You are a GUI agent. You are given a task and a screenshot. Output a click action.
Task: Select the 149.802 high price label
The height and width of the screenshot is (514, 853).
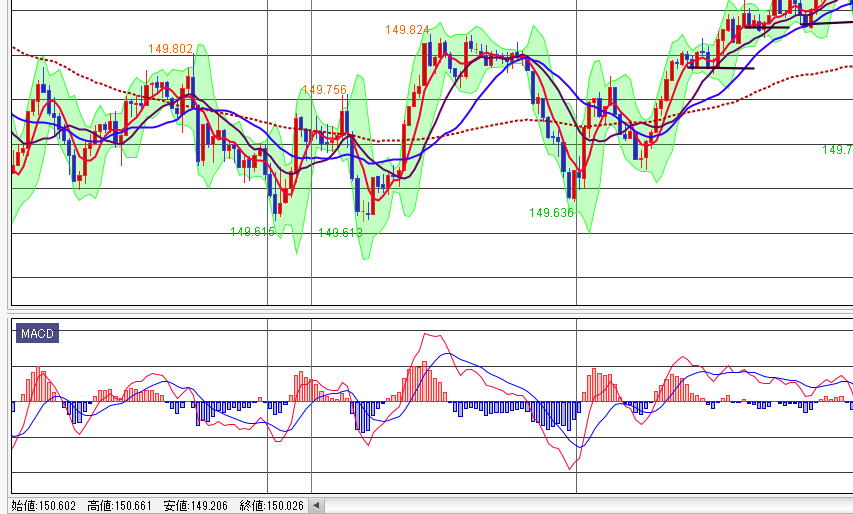170,48
